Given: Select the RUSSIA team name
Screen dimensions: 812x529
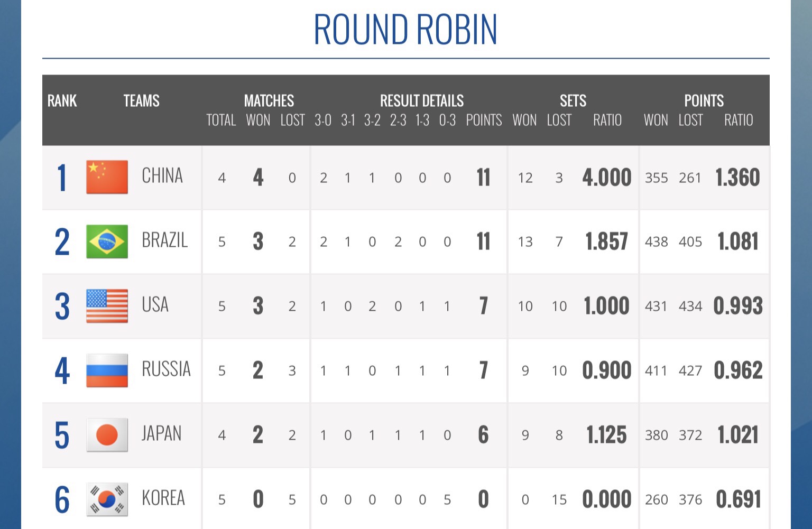Looking at the screenshot, I should 166,369.
